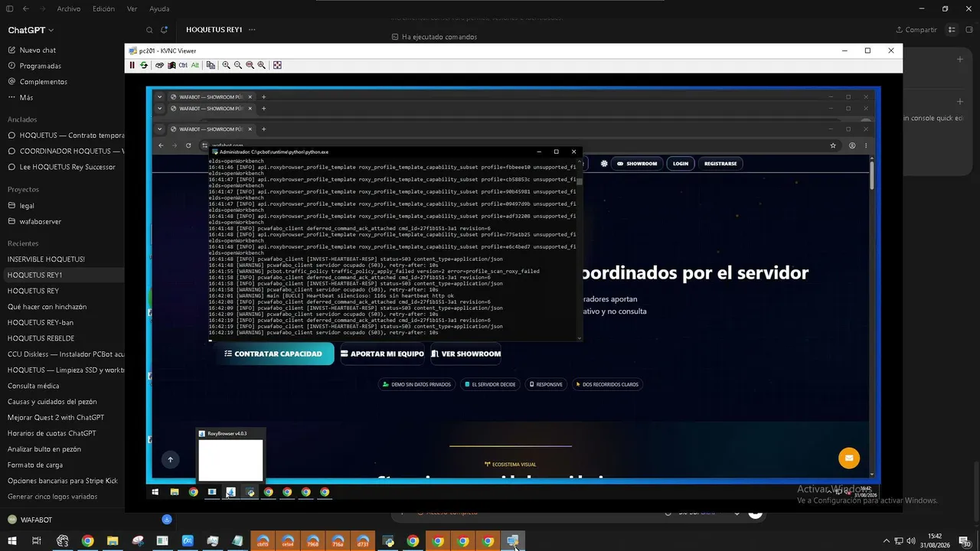Open the wafaboserver project
Image resolution: width=980 pixels, height=551 pixels.
(x=63, y=221)
